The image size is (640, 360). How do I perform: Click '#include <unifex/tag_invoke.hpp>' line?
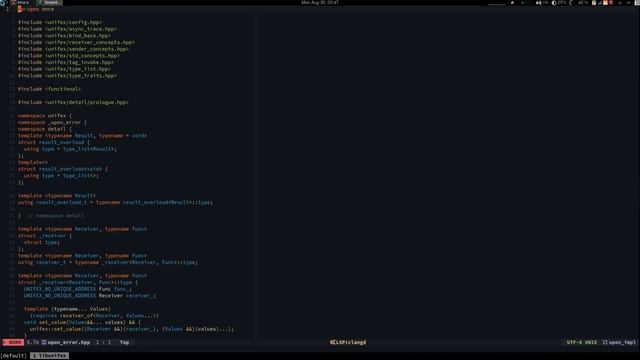click(66, 62)
